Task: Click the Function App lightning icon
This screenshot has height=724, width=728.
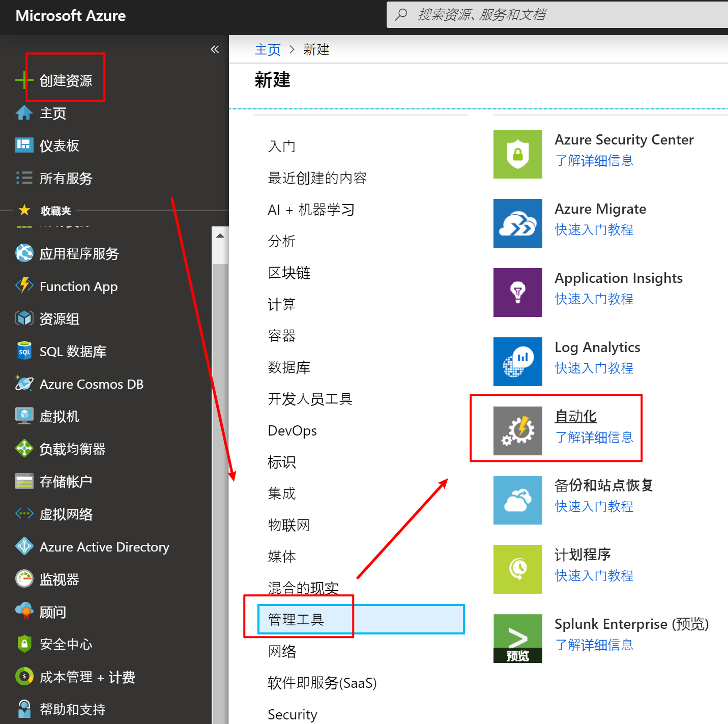Action: coord(24,286)
